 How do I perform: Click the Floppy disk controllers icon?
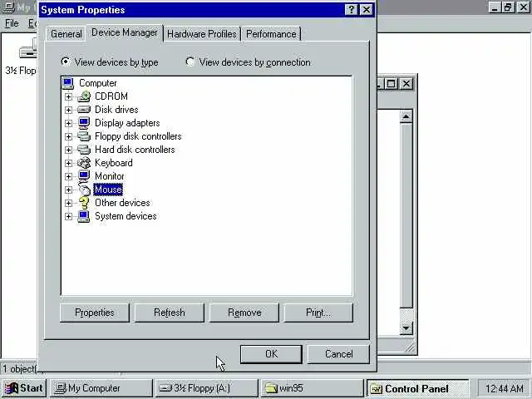[84, 136]
